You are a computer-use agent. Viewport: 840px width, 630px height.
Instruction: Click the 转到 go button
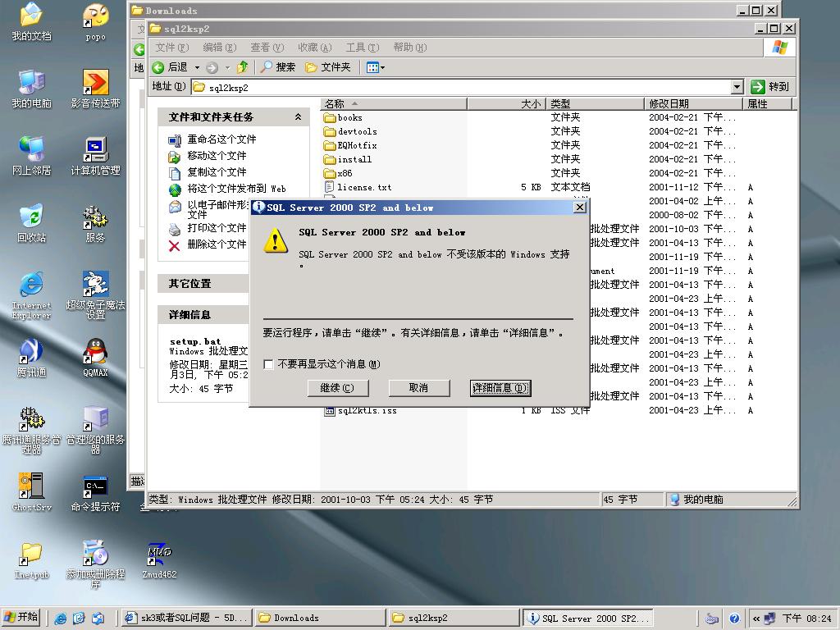[x=769, y=87]
